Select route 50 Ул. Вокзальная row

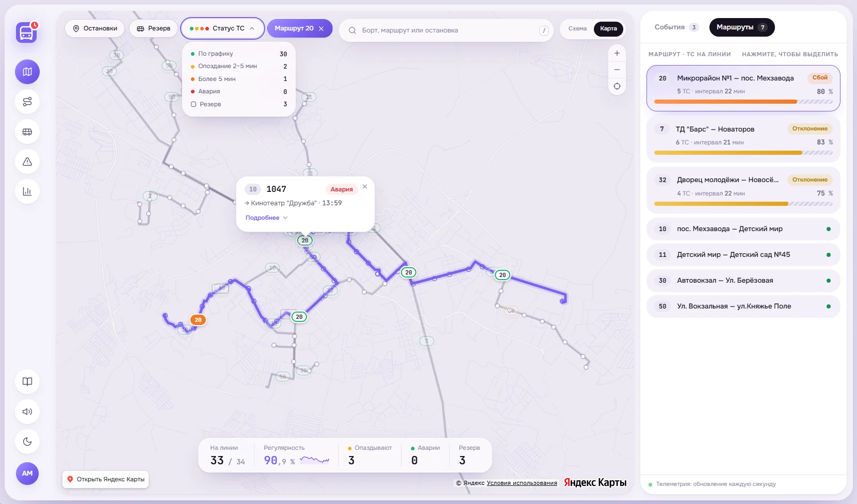743,306
